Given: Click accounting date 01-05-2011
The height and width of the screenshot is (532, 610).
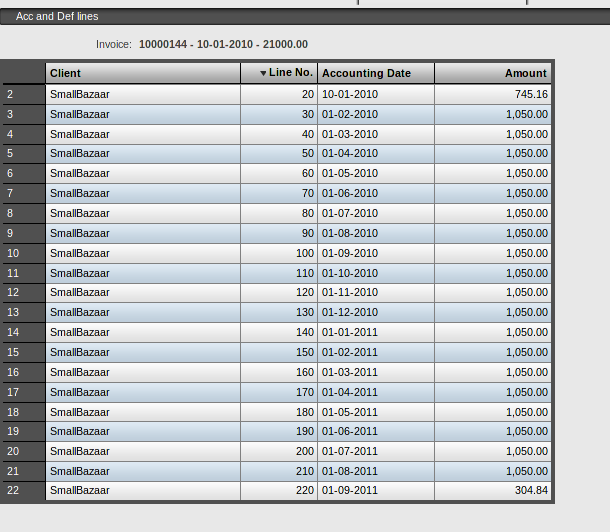Looking at the screenshot, I should [376, 412].
